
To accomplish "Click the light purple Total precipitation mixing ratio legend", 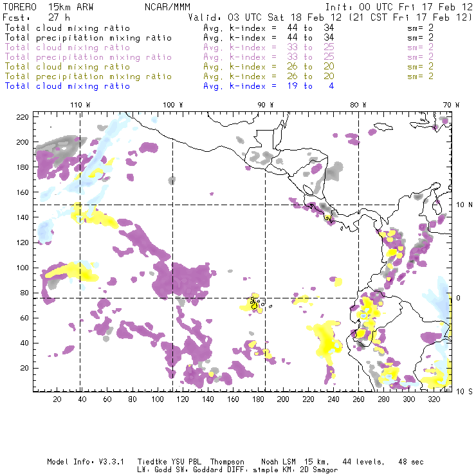I will coord(88,57).
